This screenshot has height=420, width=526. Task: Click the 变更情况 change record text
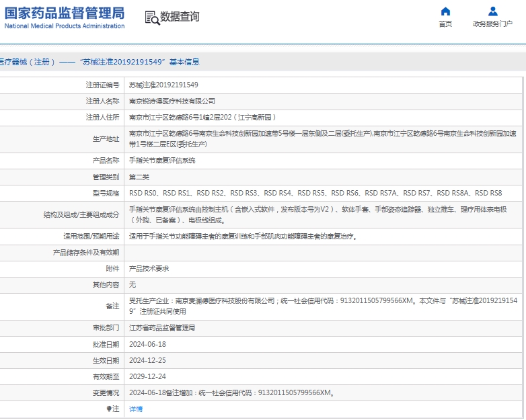click(x=232, y=392)
